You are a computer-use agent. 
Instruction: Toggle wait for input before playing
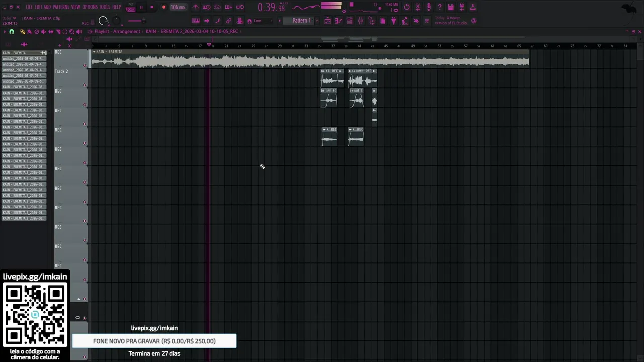tap(206, 7)
